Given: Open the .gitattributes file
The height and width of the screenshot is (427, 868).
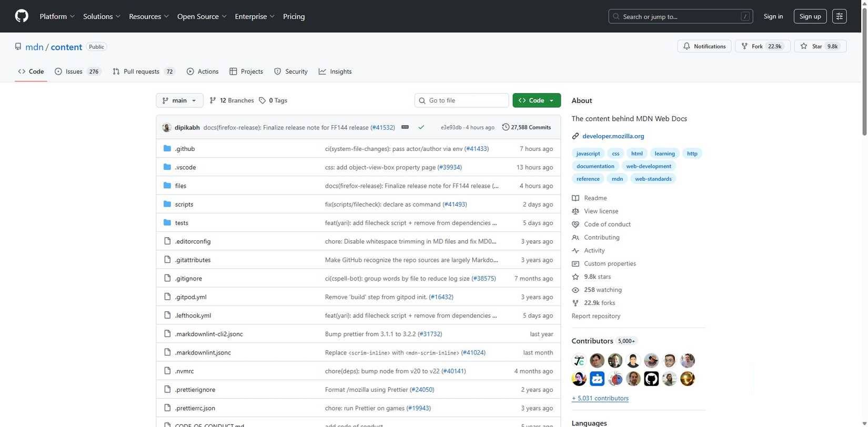Looking at the screenshot, I should 193,260.
